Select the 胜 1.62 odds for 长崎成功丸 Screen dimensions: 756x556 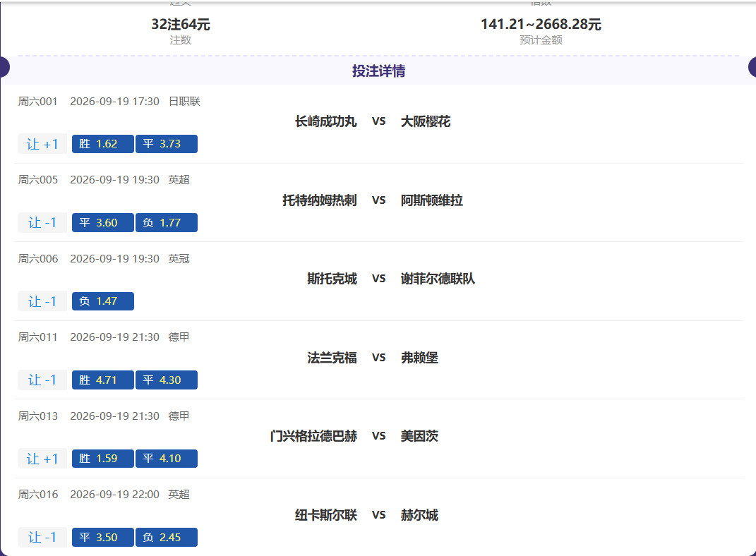[x=102, y=144]
